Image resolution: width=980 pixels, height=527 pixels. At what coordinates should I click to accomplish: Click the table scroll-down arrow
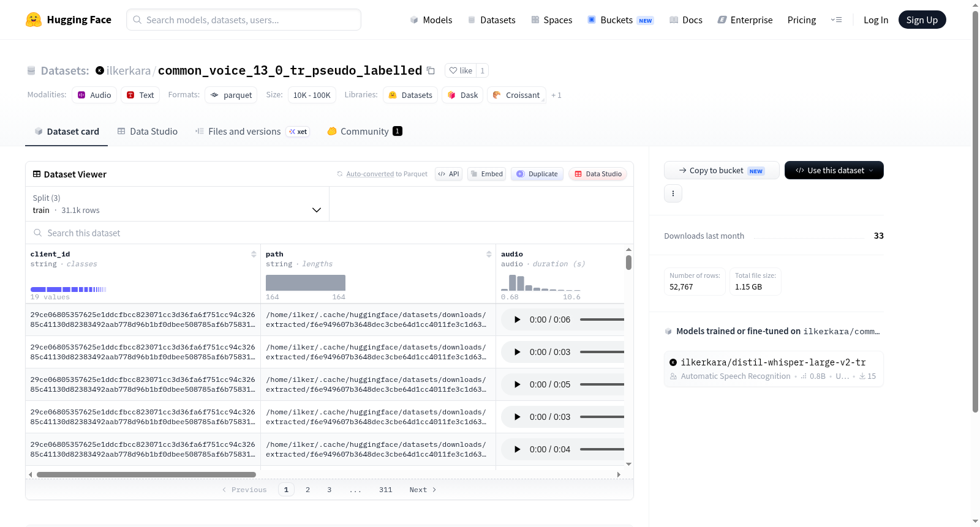coord(628,465)
